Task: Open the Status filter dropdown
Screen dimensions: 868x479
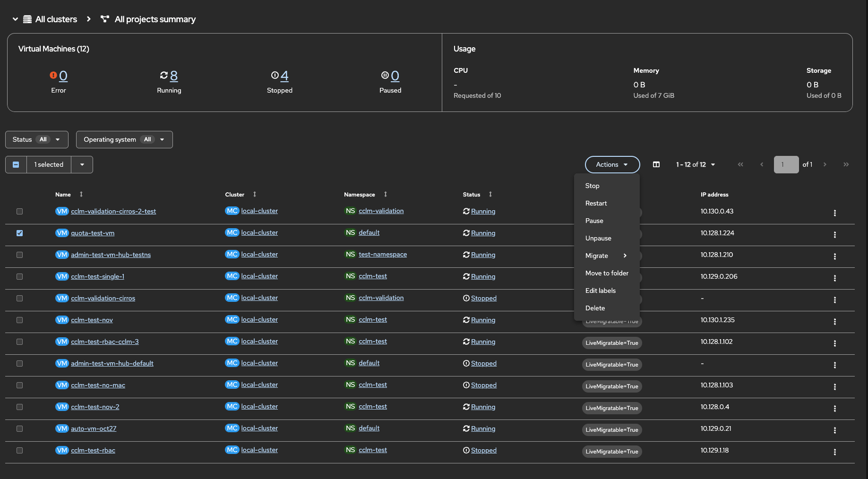Action: click(x=37, y=139)
